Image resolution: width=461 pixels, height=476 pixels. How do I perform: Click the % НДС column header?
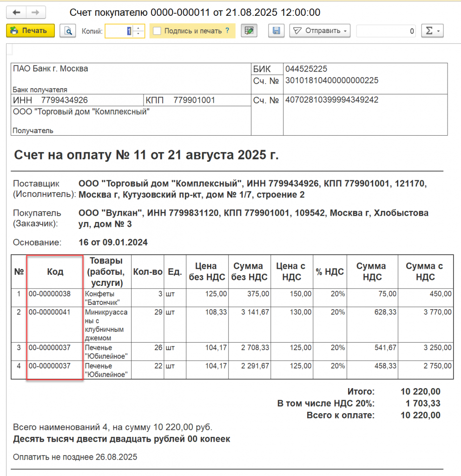[329, 271]
